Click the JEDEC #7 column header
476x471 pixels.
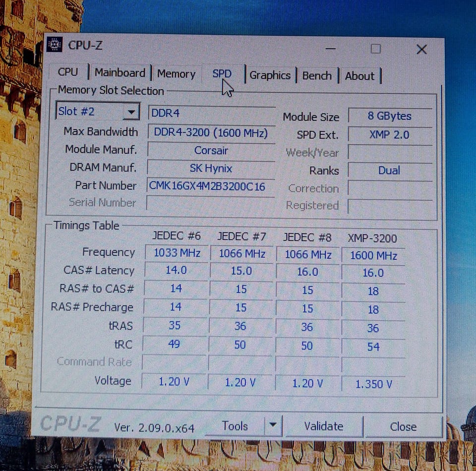[241, 236]
